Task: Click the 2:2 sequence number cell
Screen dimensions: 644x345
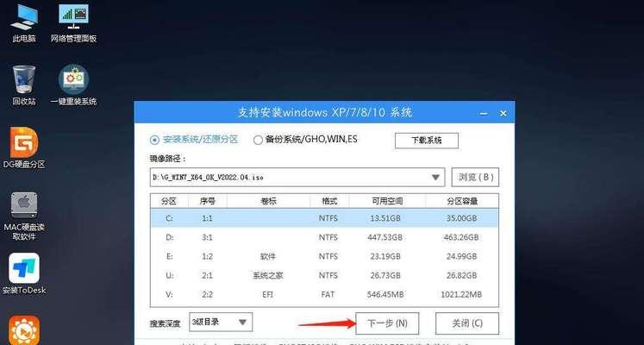Action: [207, 294]
